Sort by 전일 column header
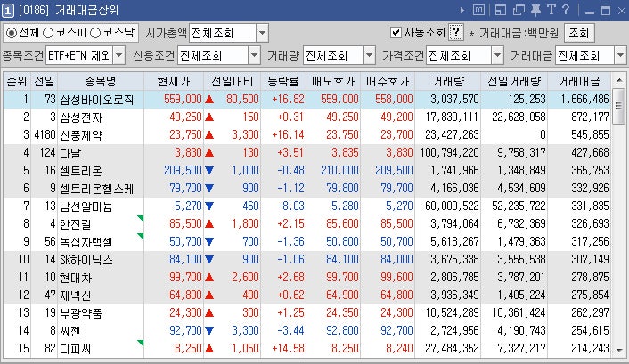Image resolution: width=629 pixels, height=364 pixels. point(45,81)
